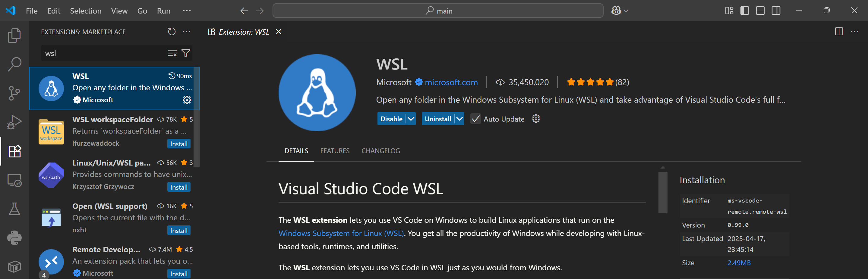868x279 pixels.
Task: Toggle the primary sidebar visibility
Action: (x=744, y=11)
